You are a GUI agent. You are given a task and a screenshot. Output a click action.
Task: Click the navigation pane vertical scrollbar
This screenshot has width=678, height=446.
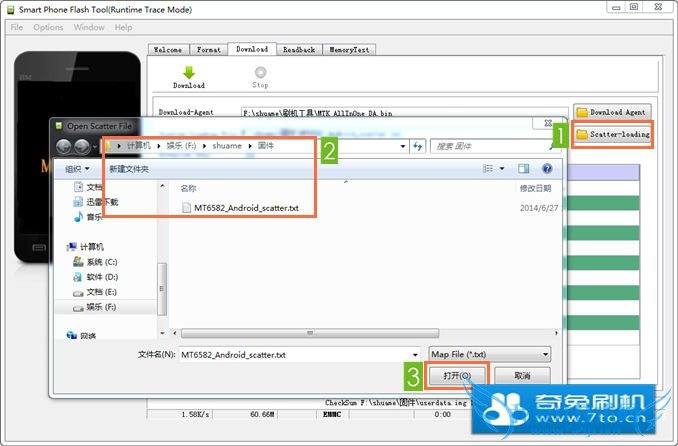point(162,289)
